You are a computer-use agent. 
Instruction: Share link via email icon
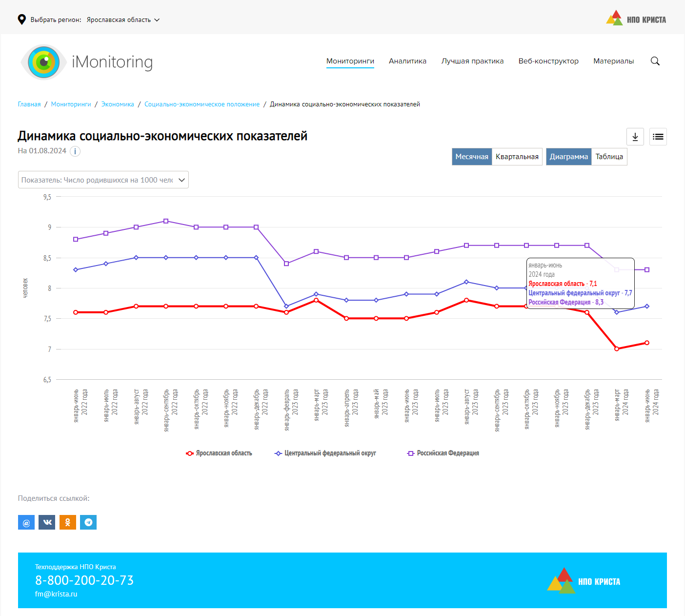pyautogui.click(x=26, y=522)
